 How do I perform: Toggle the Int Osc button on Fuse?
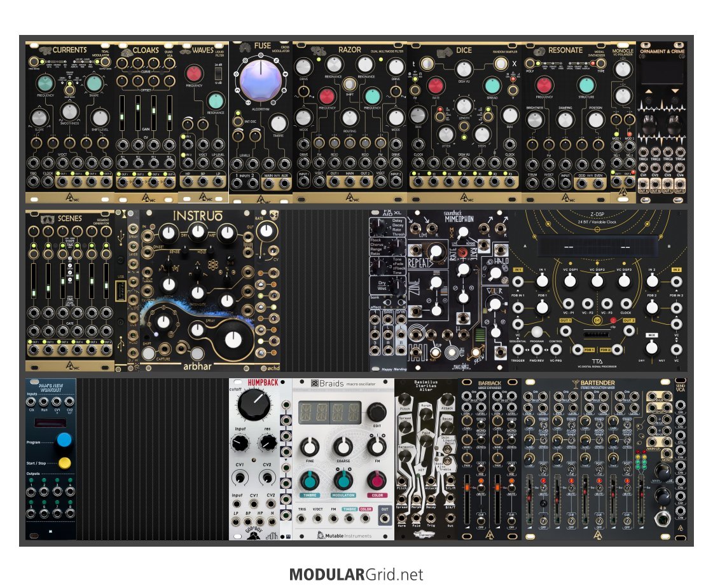tap(237, 121)
